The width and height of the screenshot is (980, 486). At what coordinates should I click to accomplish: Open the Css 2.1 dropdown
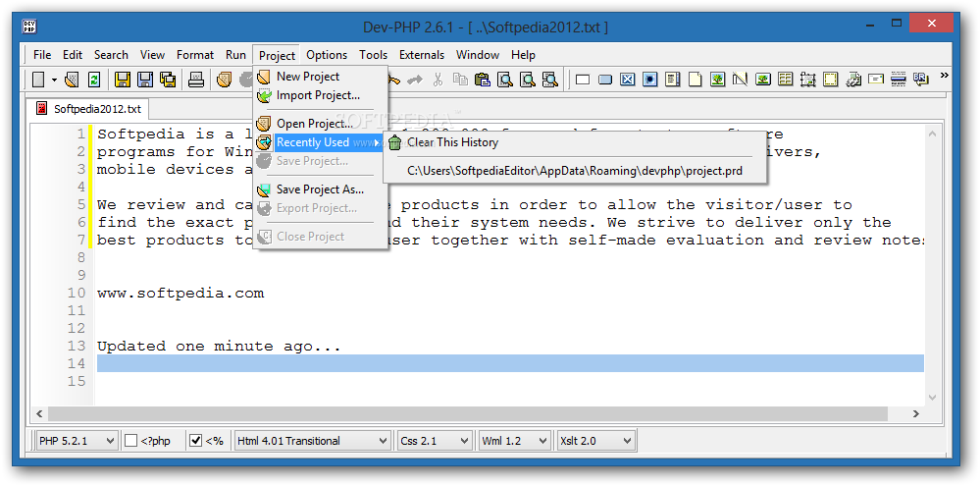pyautogui.click(x=435, y=440)
